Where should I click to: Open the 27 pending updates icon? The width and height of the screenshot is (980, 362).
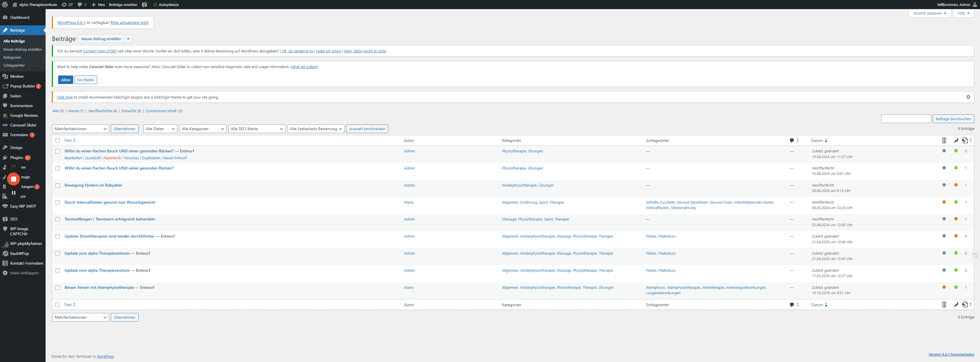67,5
